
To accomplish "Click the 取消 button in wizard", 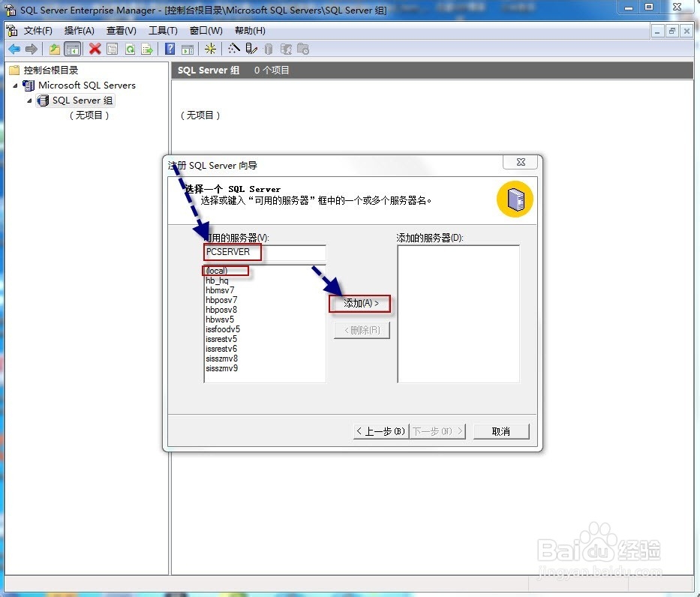I will click(501, 431).
